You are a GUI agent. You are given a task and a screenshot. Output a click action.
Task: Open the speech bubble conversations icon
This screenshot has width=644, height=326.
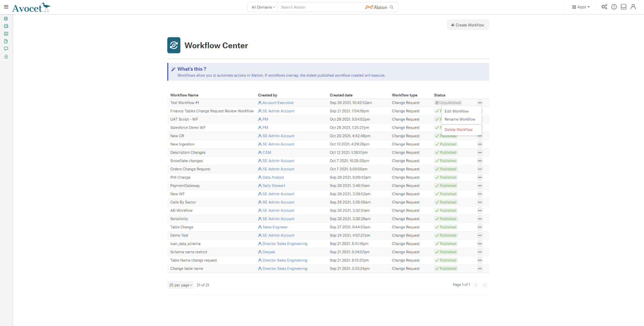tap(6, 49)
